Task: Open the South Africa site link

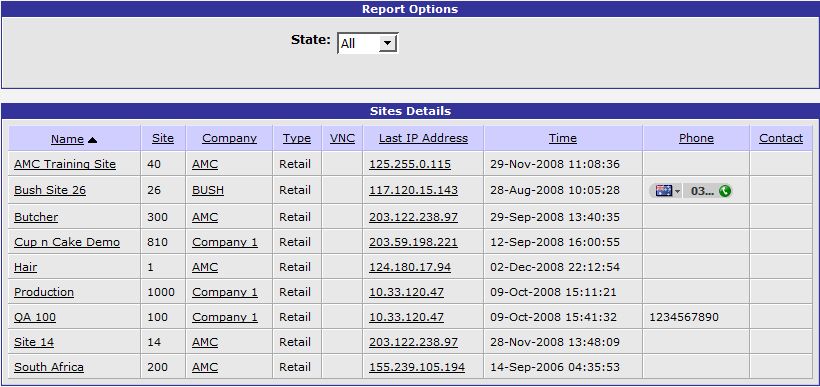Action: (49, 367)
